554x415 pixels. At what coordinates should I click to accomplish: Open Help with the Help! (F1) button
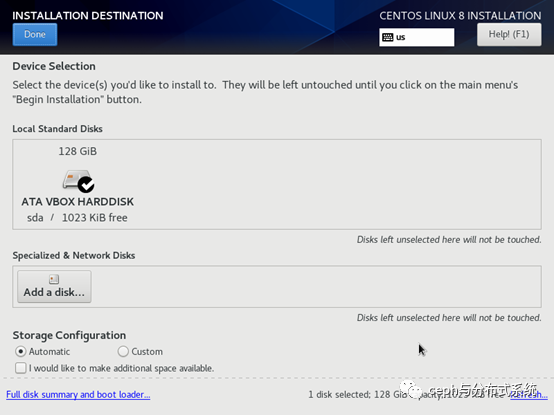coord(509,35)
